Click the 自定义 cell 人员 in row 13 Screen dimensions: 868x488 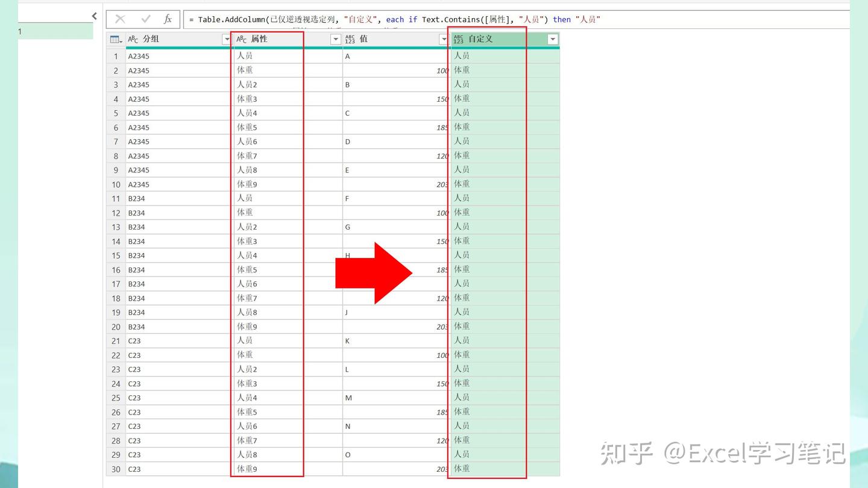(505, 227)
